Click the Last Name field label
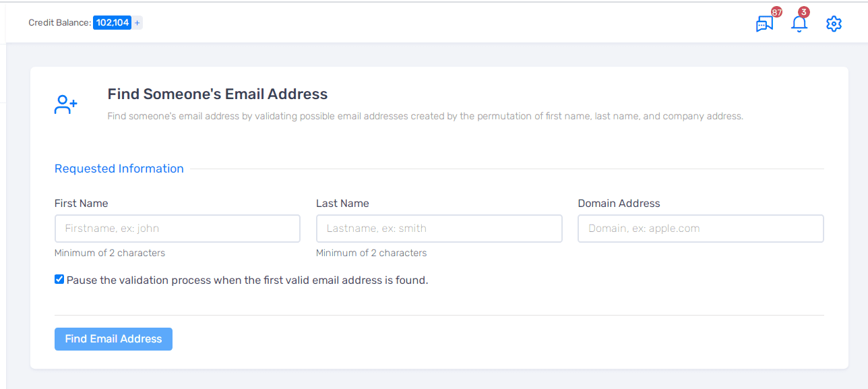Screen dimensions: 868x389 [x=342, y=204]
